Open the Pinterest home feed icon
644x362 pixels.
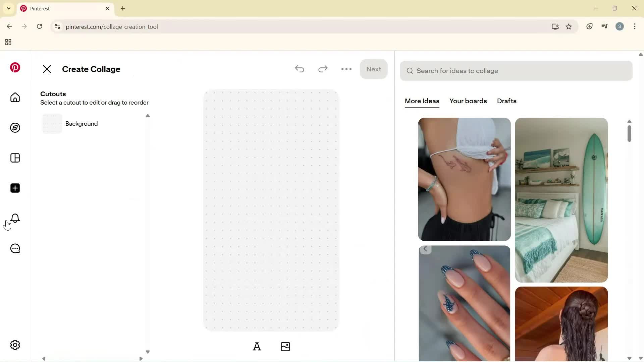pyautogui.click(x=15, y=98)
